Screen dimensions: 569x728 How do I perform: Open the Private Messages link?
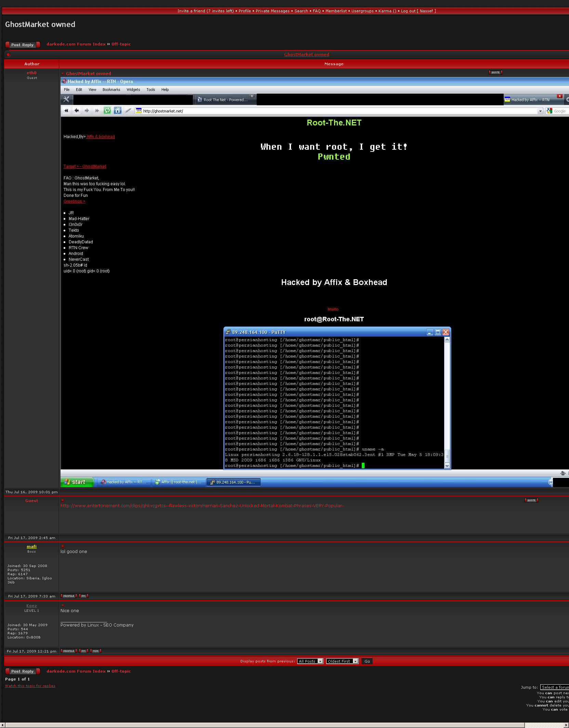pyautogui.click(x=273, y=11)
